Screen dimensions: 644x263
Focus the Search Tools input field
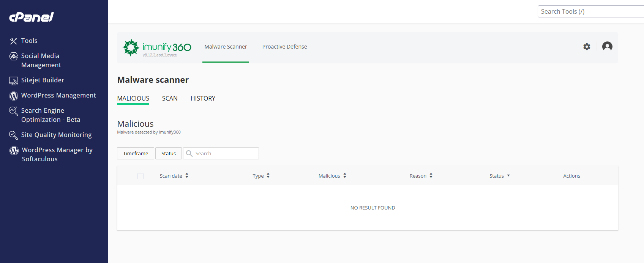591,11
